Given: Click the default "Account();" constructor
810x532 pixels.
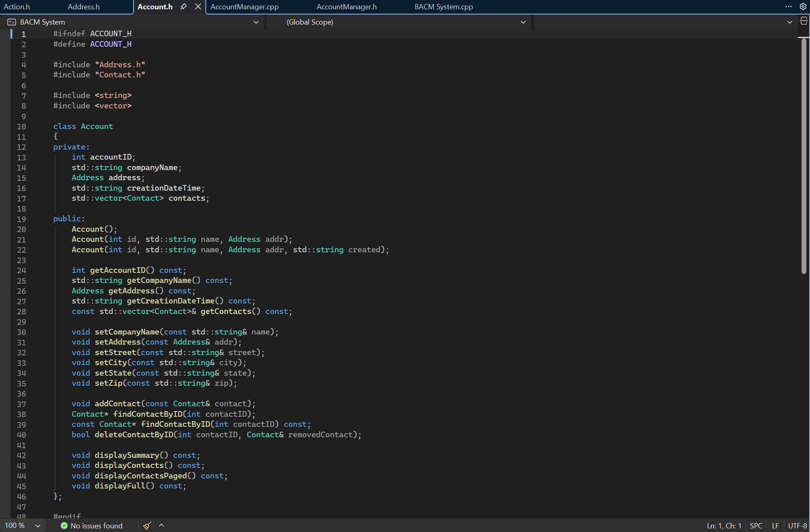Looking at the screenshot, I should [x=94, y=229].
